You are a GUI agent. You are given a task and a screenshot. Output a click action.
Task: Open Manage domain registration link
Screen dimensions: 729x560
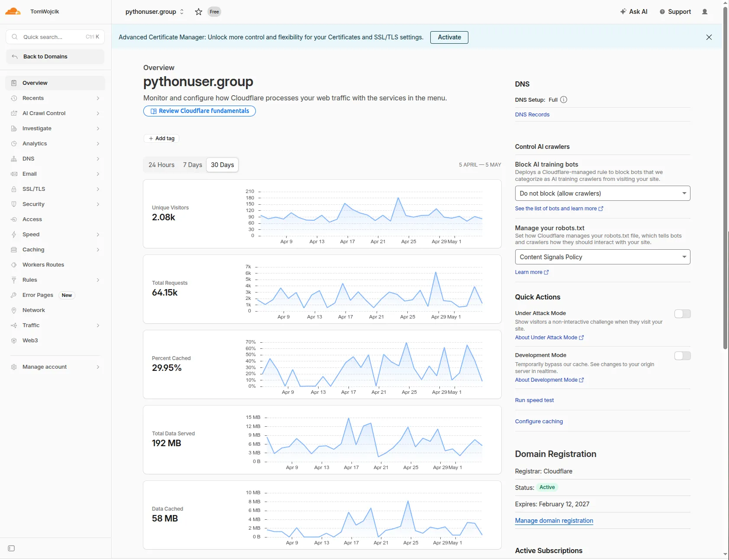tap(554, 521)
